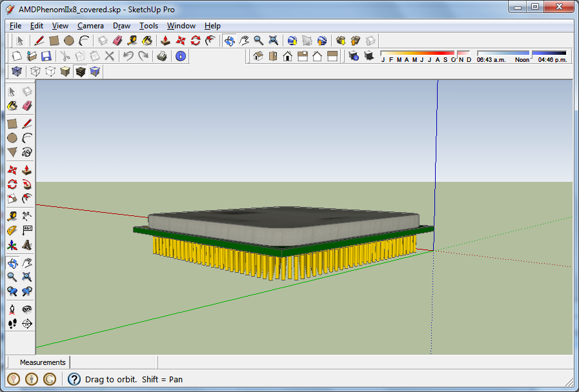Select the Zoom Extents tool in top toolbar

tap(273, 41)
